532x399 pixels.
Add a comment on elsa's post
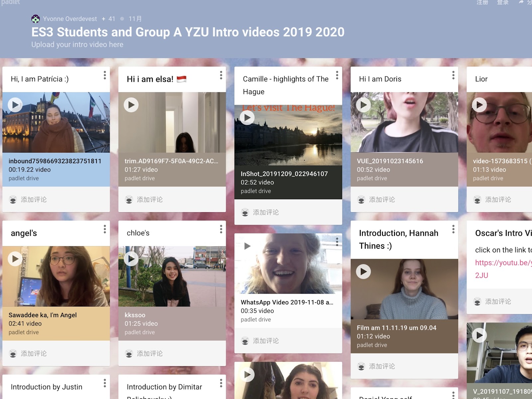(x=150, y=199)
